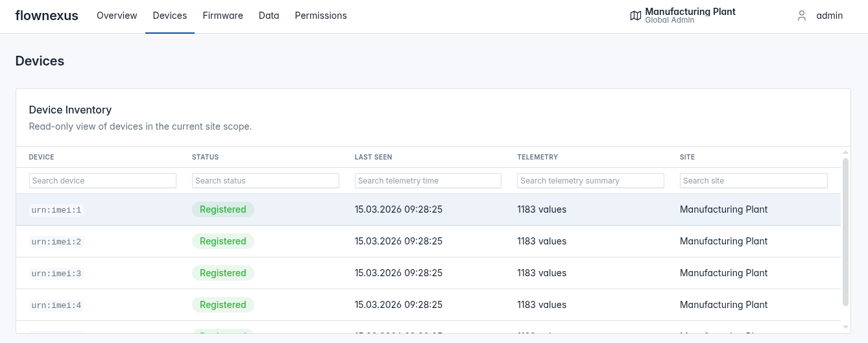
Task: Open the Manufacturing Plant site selector
Action: 683,16
